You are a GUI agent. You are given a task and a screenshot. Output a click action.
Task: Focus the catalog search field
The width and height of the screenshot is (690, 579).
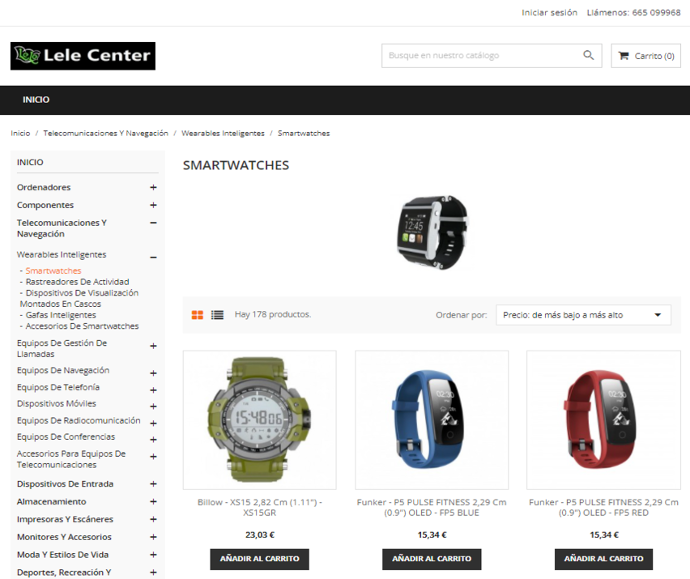coord(484,55)
